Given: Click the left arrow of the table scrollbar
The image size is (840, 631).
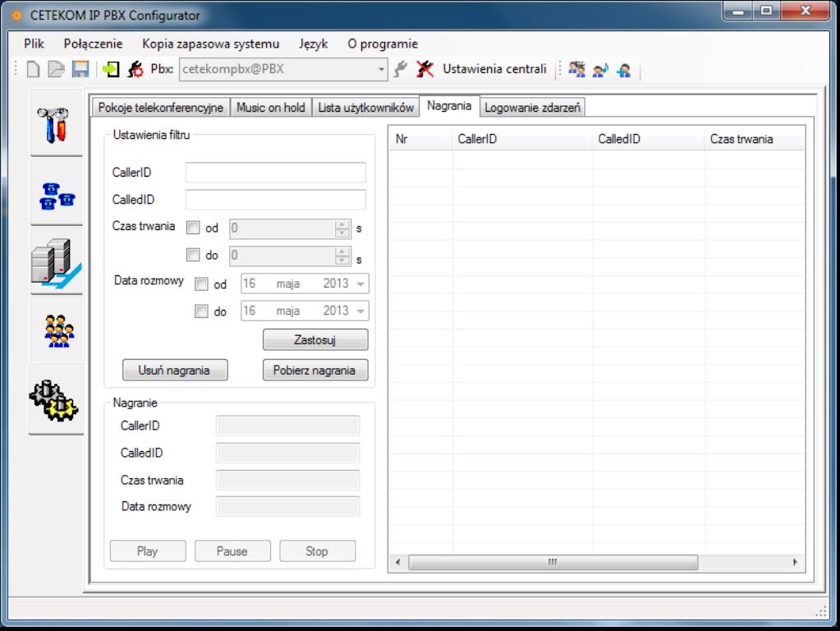Looking at the screenshot, I should (397, 562).
